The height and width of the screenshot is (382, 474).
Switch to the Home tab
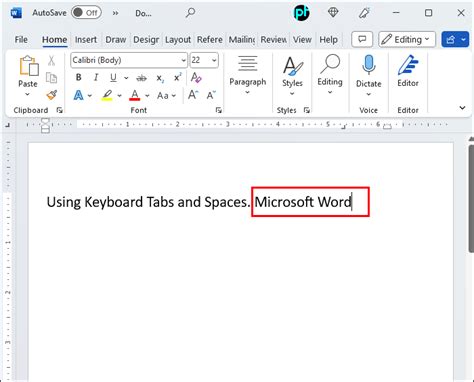click(x=54, y=39)
